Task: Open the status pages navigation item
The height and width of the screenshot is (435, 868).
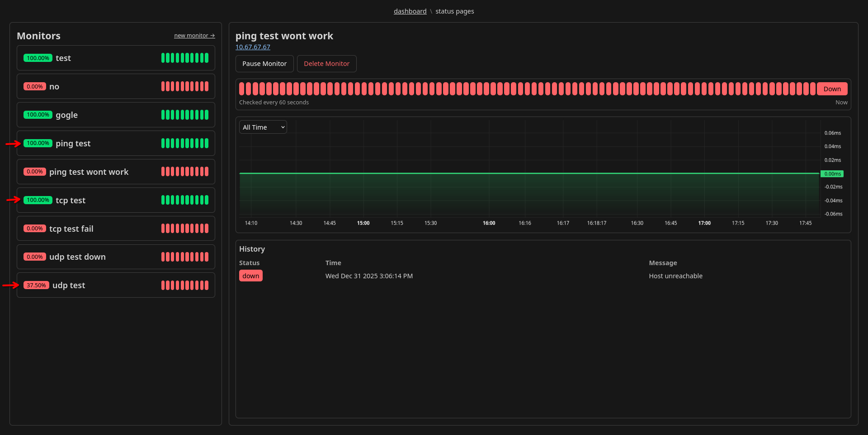Action: pos(454,11)
